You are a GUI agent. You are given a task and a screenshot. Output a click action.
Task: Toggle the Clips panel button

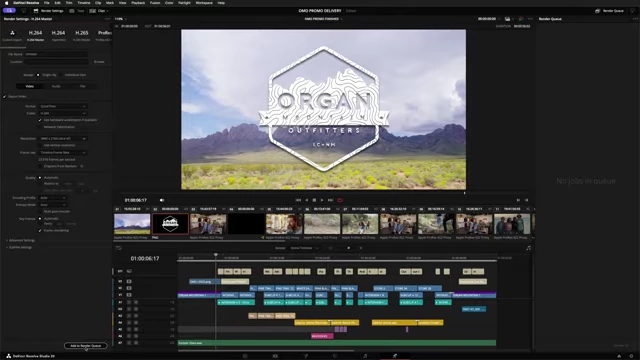(x=98, y=11)
